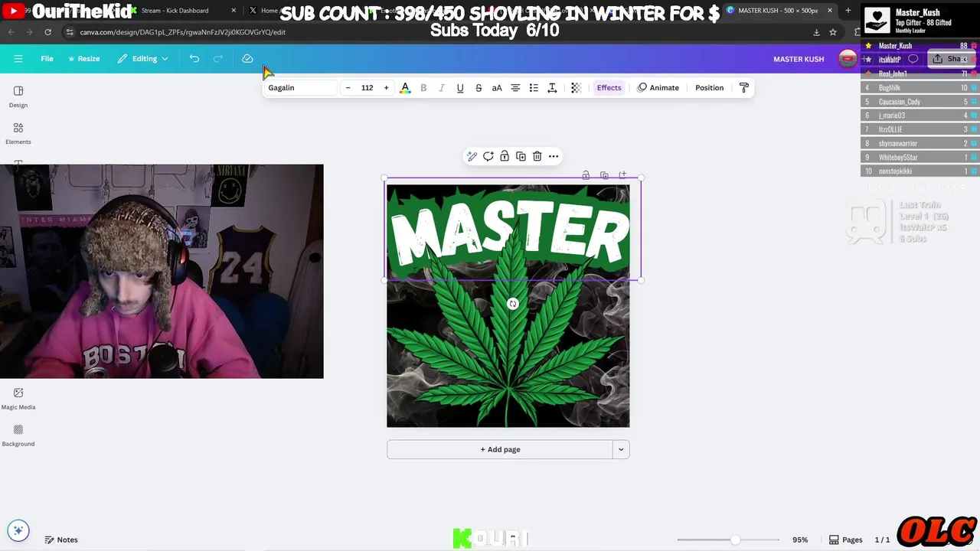Open more options on floating toolbar
Screen dimensions: 980x551
(x=554, y=156)
